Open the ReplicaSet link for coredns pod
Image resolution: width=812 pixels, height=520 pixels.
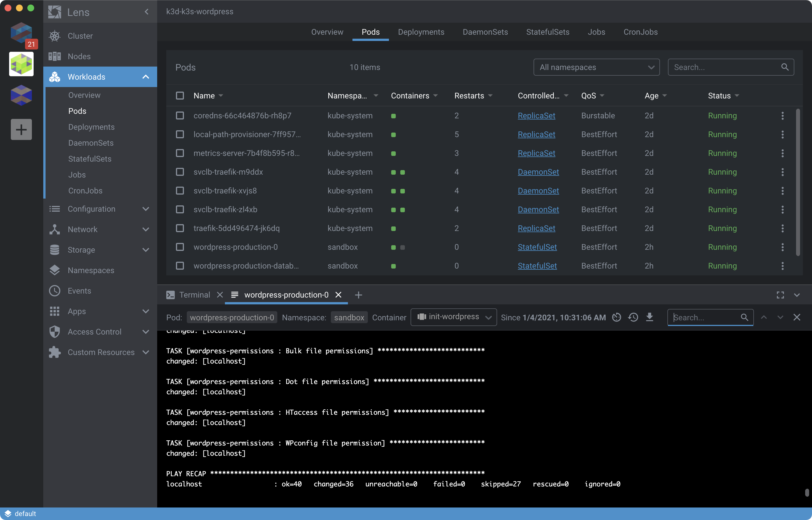536,116
